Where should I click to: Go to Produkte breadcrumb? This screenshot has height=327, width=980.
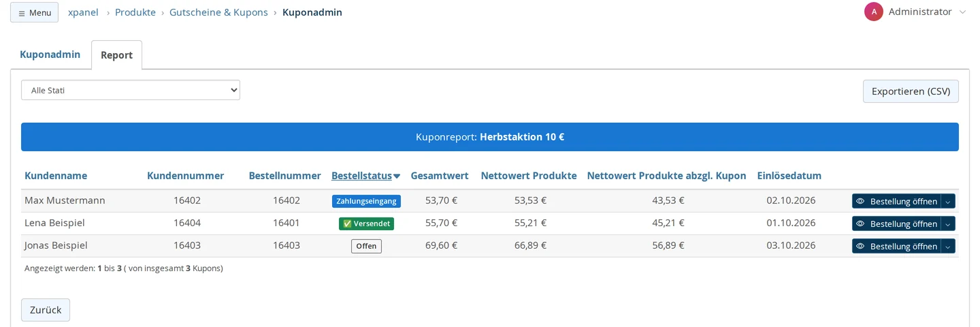coord(135,12)
